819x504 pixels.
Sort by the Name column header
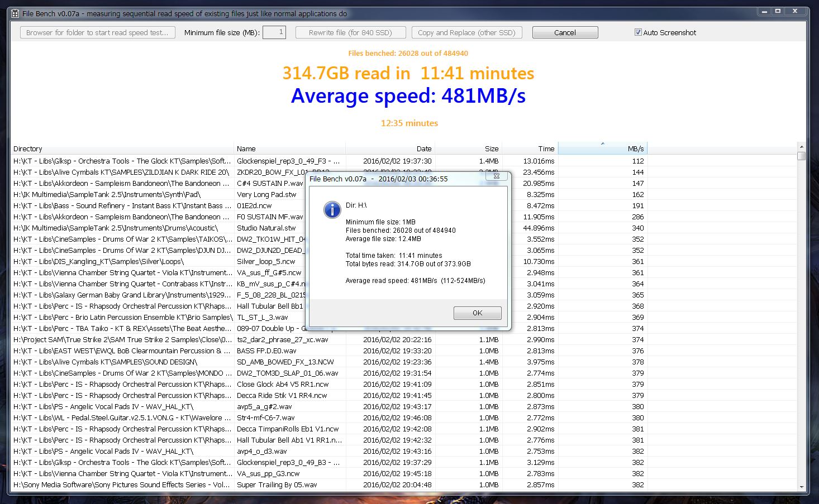coord(289,148)
